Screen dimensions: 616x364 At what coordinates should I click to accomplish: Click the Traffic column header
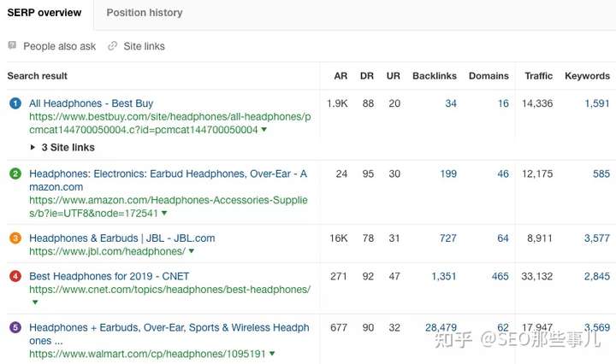(539, 76)
